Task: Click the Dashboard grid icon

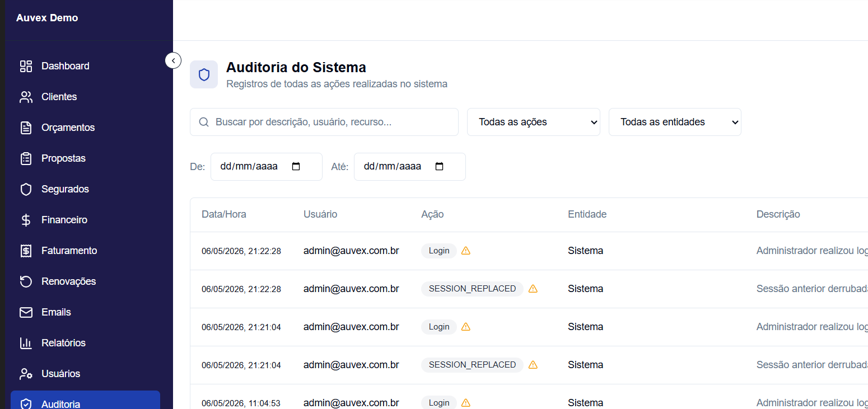Action: click(26, 66)
